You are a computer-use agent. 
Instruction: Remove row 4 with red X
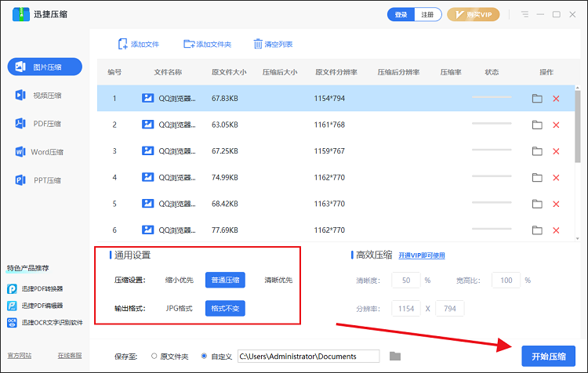coord(556,177)
